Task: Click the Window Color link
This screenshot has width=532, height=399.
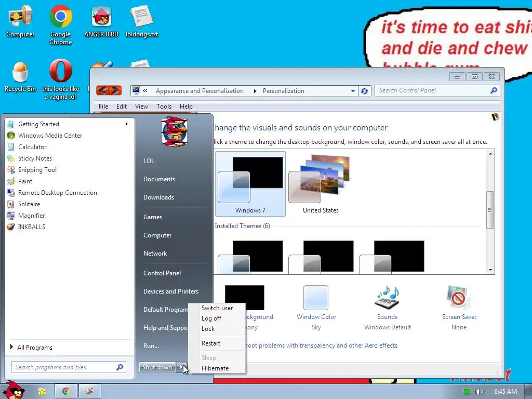Action: pyautogui.click(x=316, y=316)
